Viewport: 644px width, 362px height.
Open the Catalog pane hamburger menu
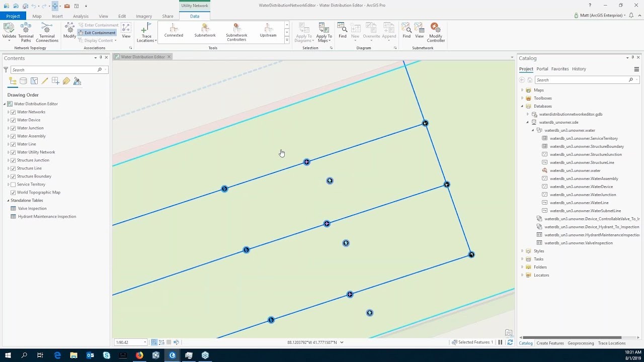(636, 69)
